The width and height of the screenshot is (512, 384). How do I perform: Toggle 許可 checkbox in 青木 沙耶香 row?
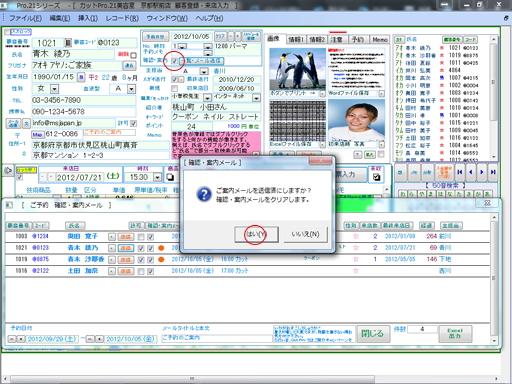click(141, 260)
